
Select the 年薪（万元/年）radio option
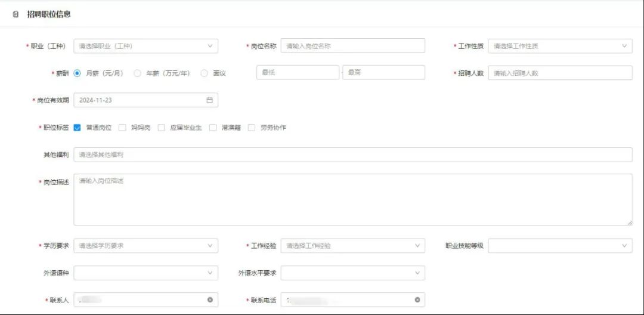pos(138,73)
